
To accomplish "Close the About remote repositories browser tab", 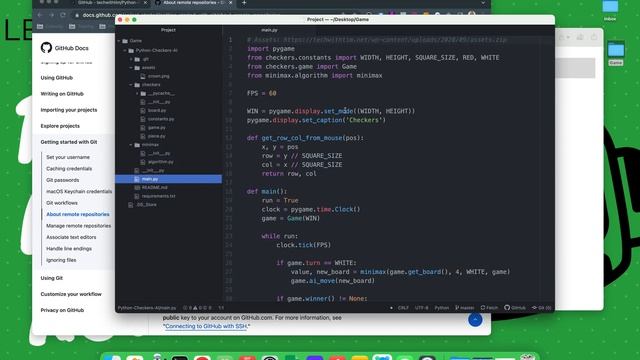I will click(x=230, y=3).
